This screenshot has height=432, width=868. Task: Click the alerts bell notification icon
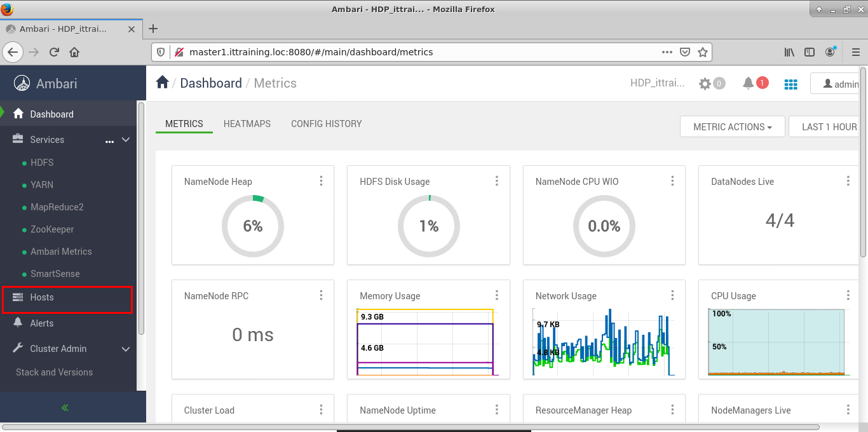tap(749, 83)
